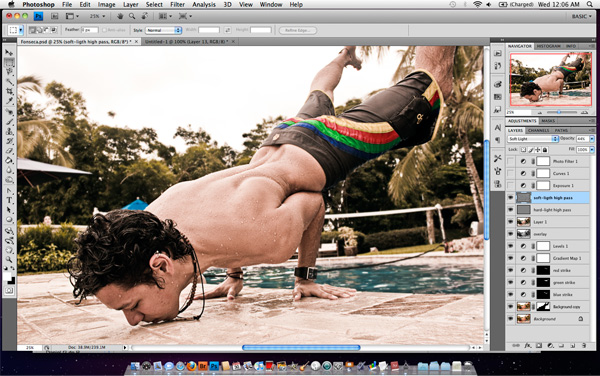
Task: Open the Opacity slider arrow
Action: (592, 139)
